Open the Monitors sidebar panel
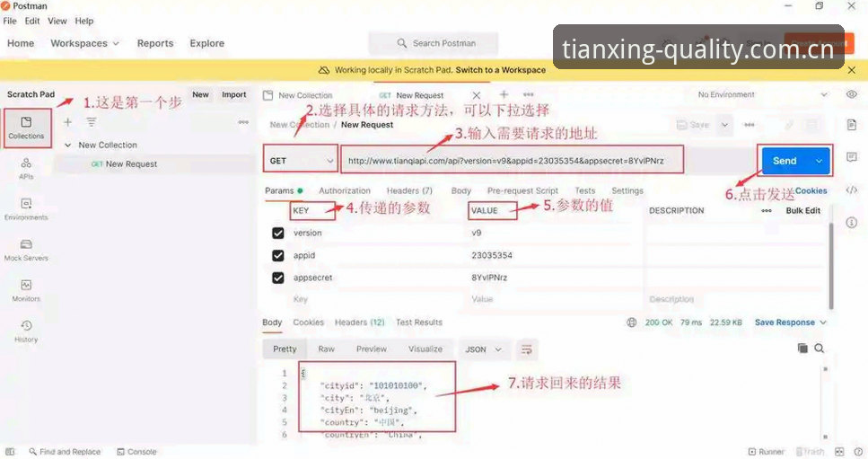Viewport: 868px width, 459px height. [x=26, y=290]
